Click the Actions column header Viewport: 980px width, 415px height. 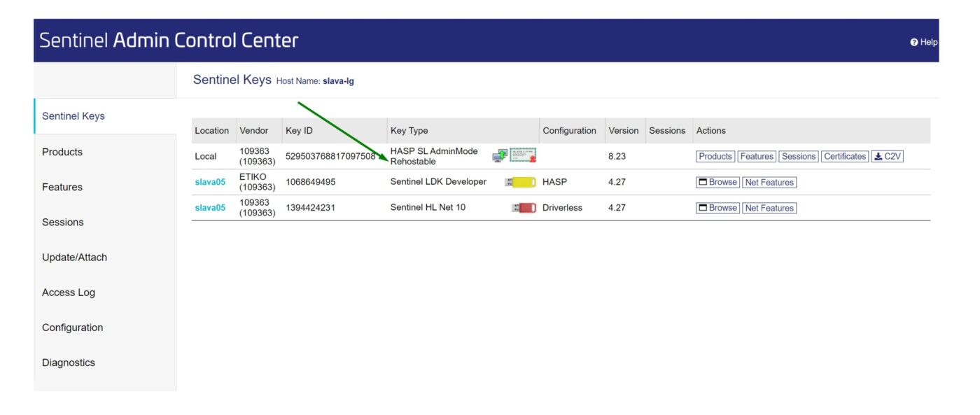point(710,131)
